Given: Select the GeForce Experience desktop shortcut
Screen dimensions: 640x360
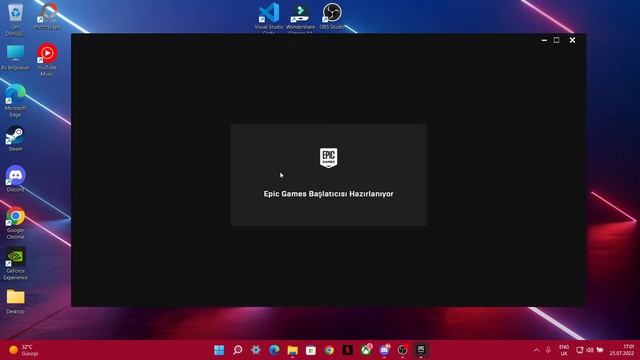Looking at the screenshot, I should click(x=16, y=263).
